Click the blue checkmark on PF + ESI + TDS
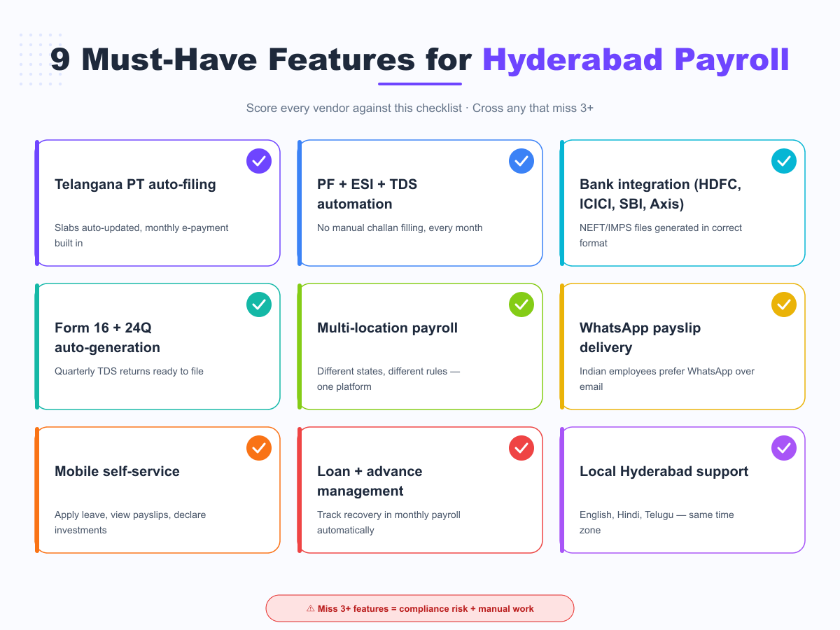The image size is (840, 630). coord(521,160)
